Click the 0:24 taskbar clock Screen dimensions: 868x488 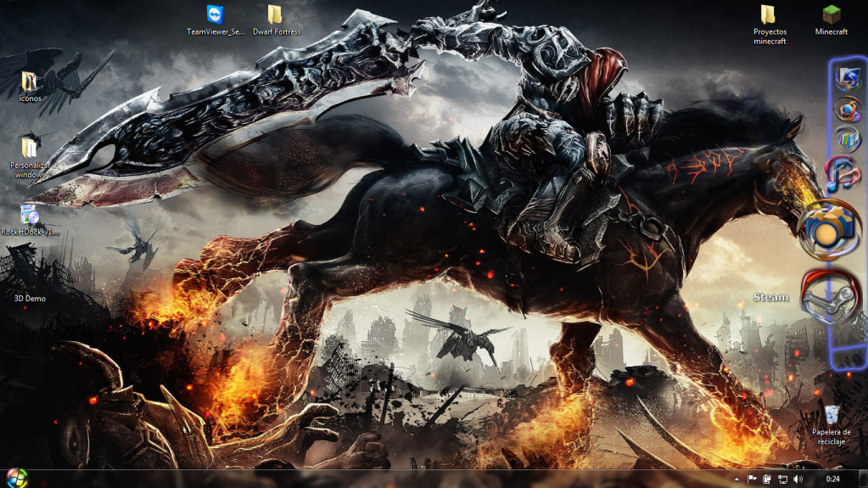tap(832, 480)
